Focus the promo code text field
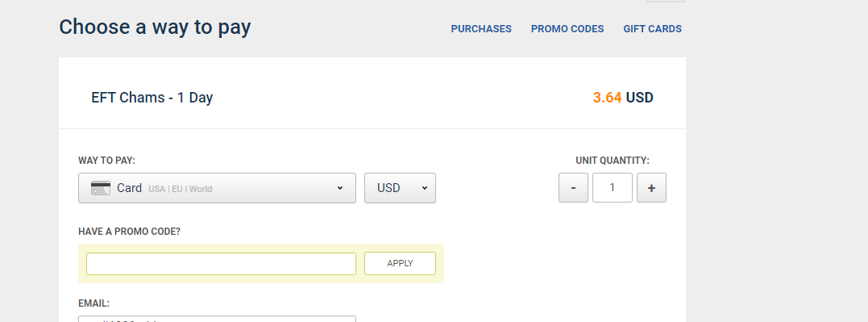 pyautogui.click(x=221, y=264)
